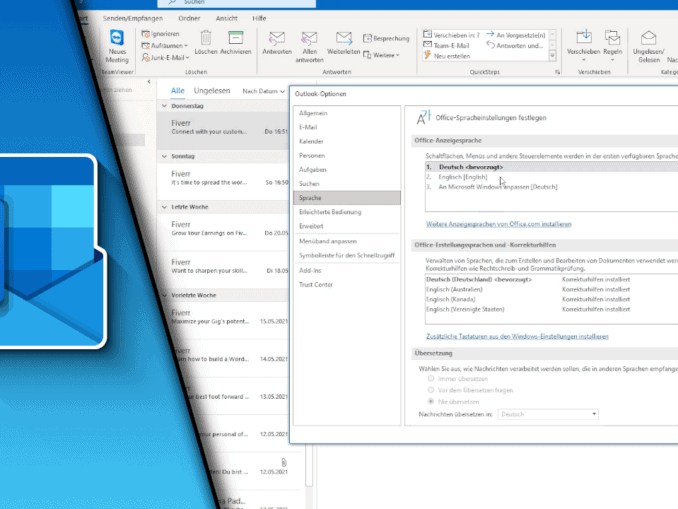Viewport: 678px width, 509px height.
Task: Collapse the Sonntag mail group
Action: [164, 156]
